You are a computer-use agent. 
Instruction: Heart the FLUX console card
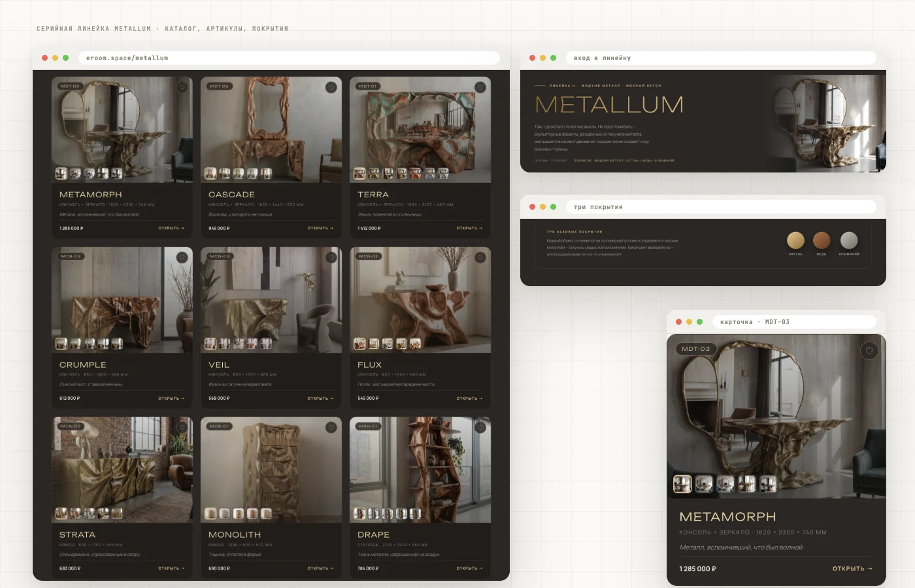[480, 257]
